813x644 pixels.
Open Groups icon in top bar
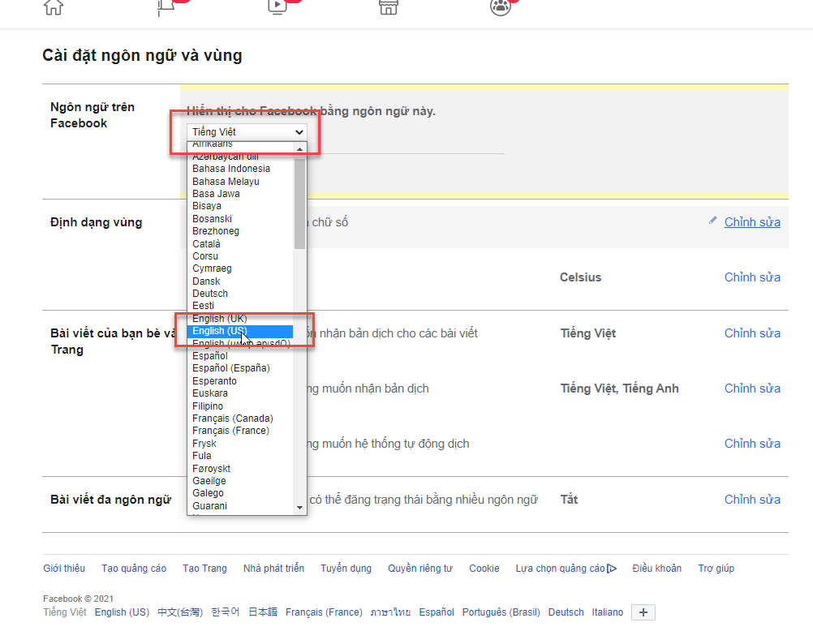point(501,7)
